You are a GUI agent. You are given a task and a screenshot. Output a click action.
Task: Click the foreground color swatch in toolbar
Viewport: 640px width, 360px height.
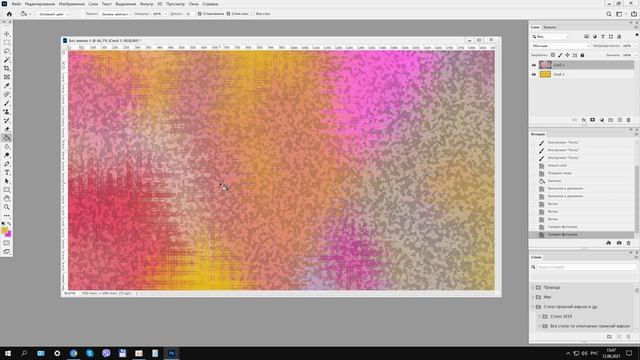4,230
